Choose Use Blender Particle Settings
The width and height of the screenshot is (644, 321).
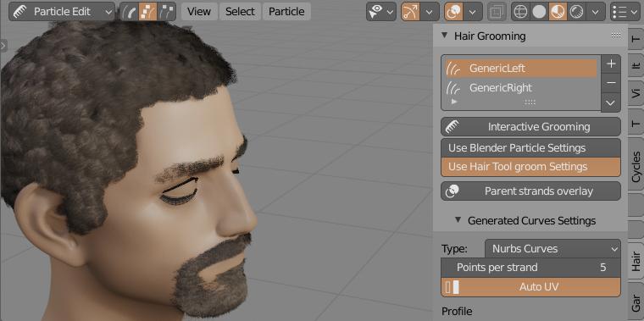tap(530, 147)
